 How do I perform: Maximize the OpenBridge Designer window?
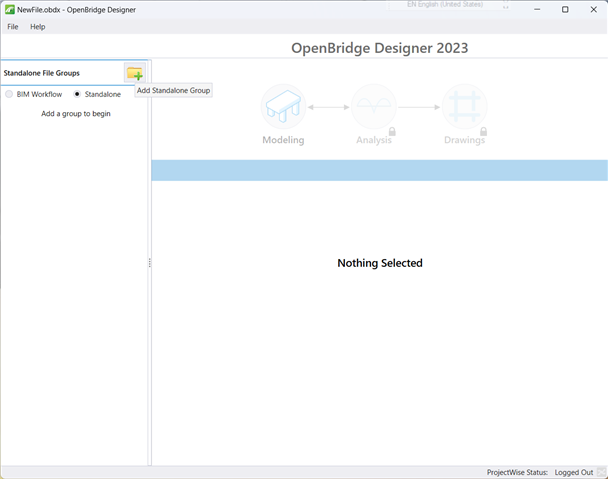(x=565, y=10)
